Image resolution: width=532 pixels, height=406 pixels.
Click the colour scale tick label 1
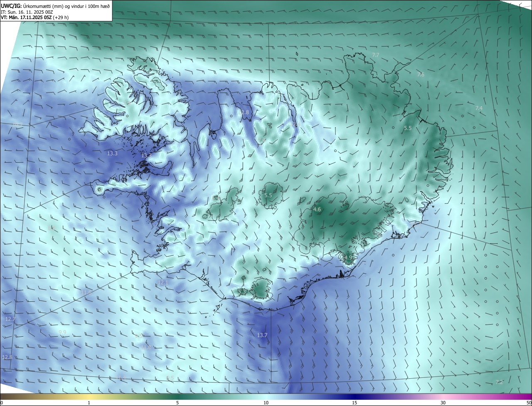pyautogui.click(x=89, y=403)
